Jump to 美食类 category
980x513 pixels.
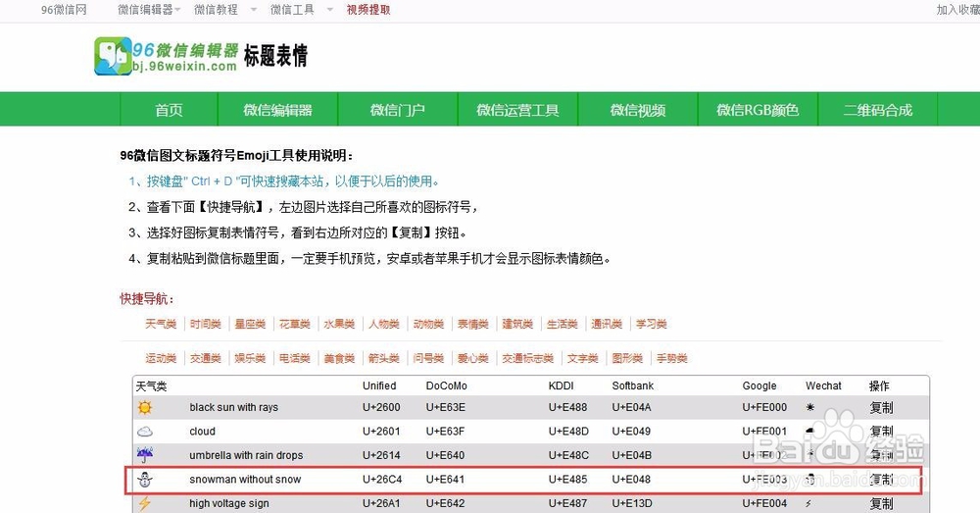tap(339, 358)
